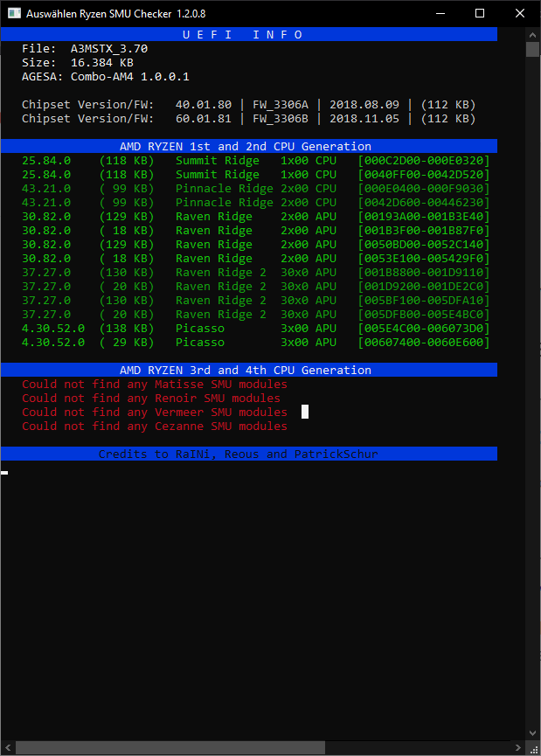Click Picasso in the 29 KB row
Screen dimensions: 541x756
pos(200,343)
